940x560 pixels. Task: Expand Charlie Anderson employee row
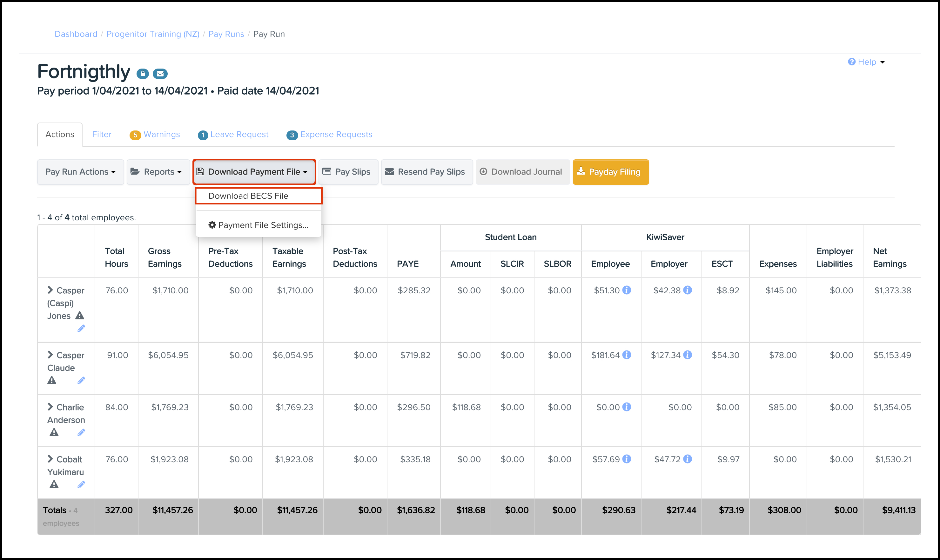click(50, 407)
